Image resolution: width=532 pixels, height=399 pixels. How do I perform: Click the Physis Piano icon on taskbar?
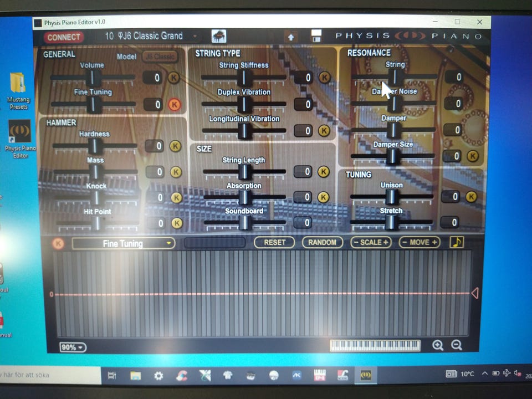coord(365,375)
